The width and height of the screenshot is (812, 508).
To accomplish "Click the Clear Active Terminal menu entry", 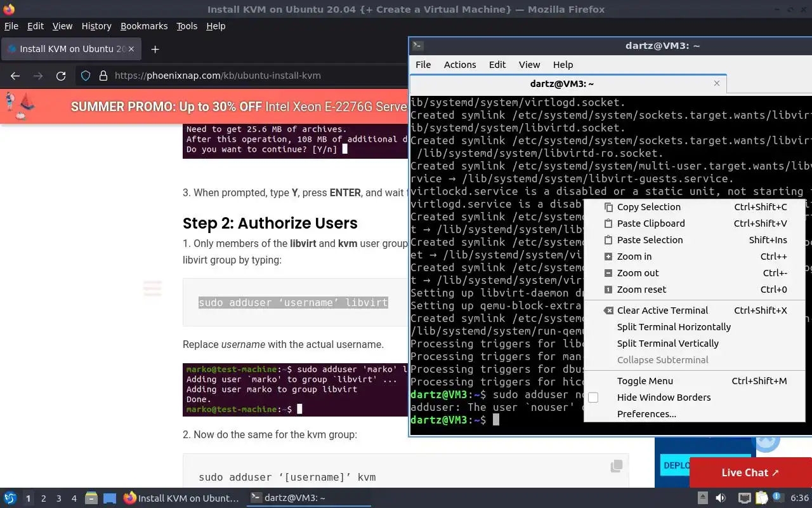I will pos(695,311).
